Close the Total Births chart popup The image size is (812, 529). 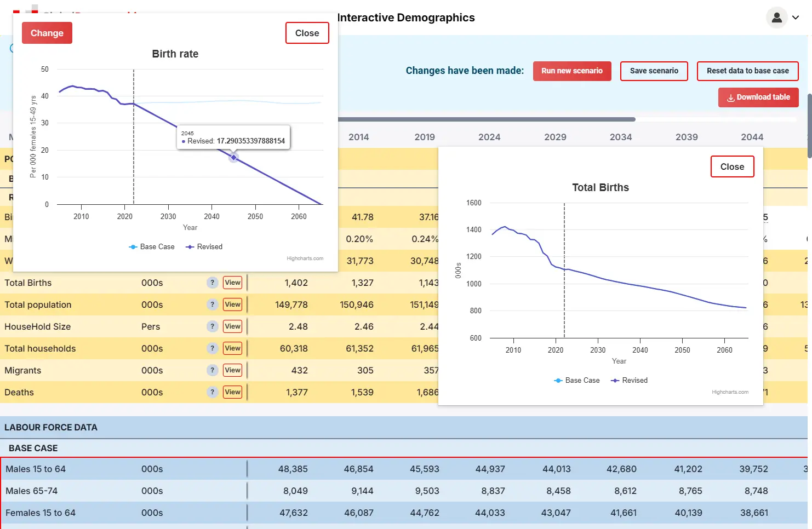tap(732, 167)
